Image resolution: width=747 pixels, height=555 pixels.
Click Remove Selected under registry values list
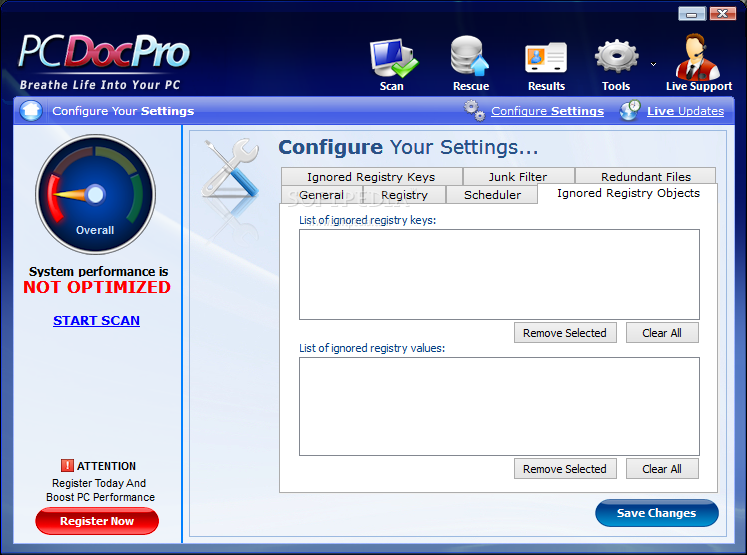click(565, 469)
